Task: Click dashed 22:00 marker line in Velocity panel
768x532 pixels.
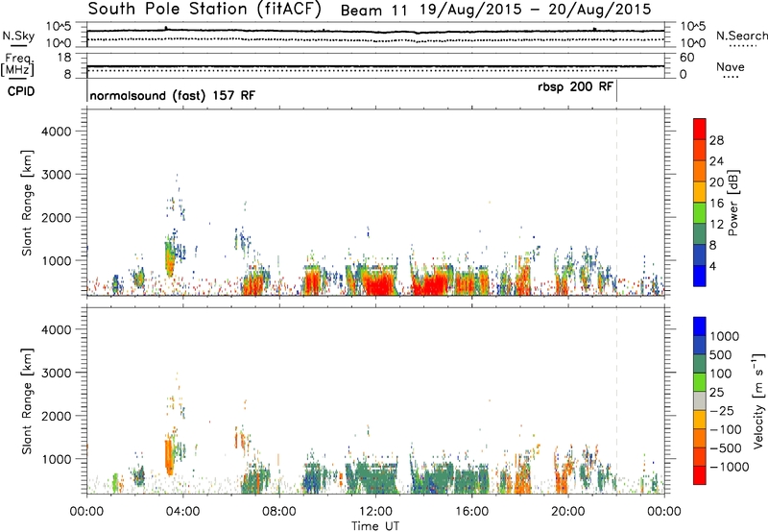Action: click(x=616, y=400)
